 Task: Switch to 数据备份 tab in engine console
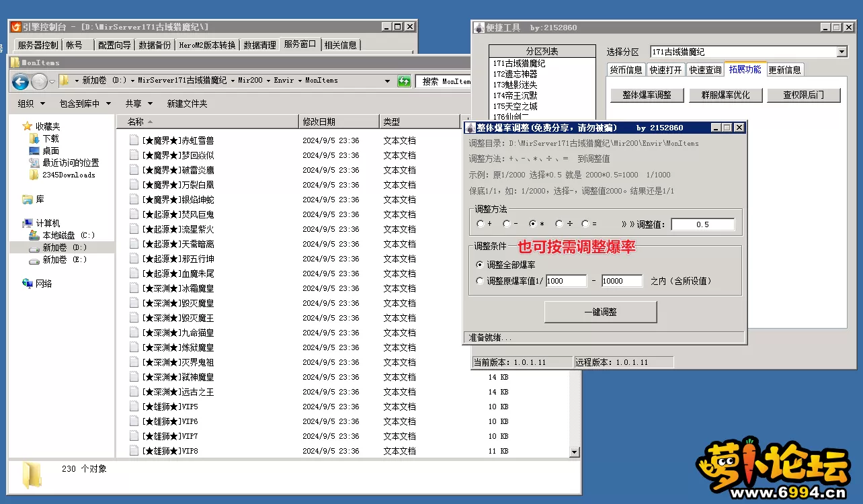tap(155, 45)
